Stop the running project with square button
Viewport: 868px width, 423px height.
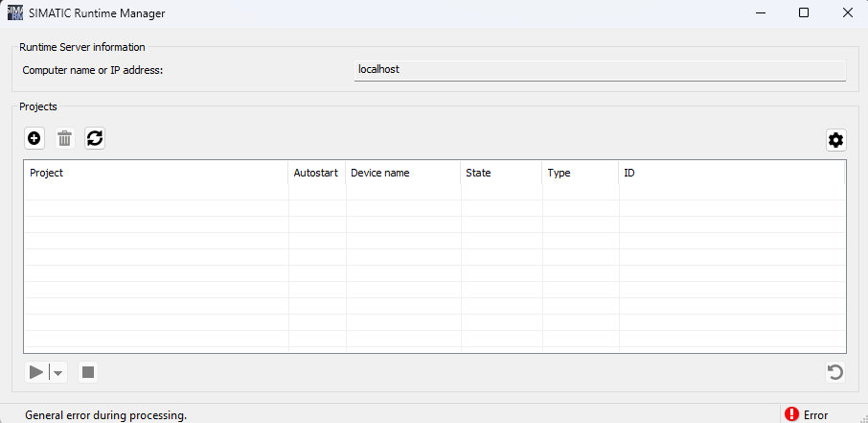pyautogui.click(x=88, y=372)
